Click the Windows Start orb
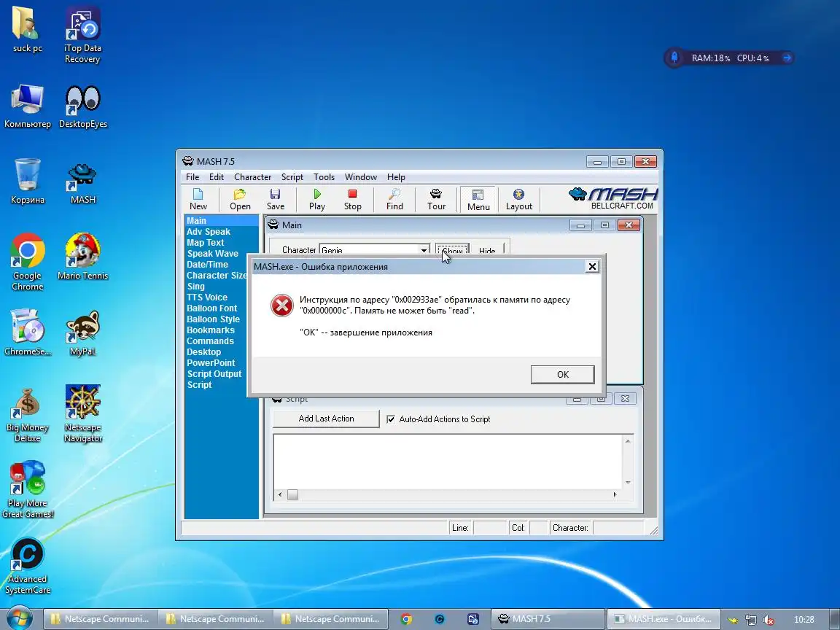840x630 pixels. coord(19,618)
